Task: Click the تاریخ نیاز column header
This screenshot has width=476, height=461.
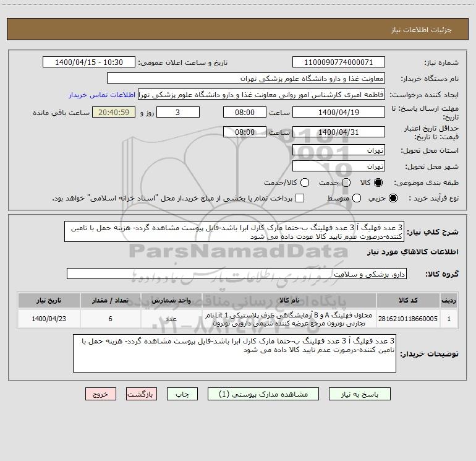Action: point(49,300)
